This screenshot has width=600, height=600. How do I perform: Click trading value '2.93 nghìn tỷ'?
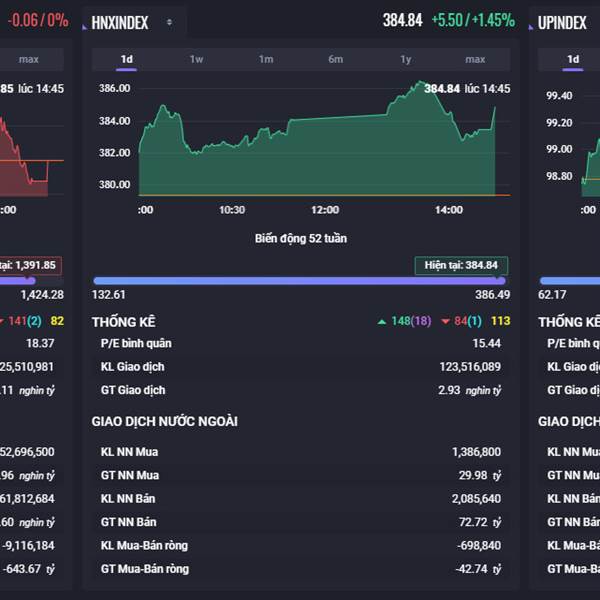(x=470, y=390)
